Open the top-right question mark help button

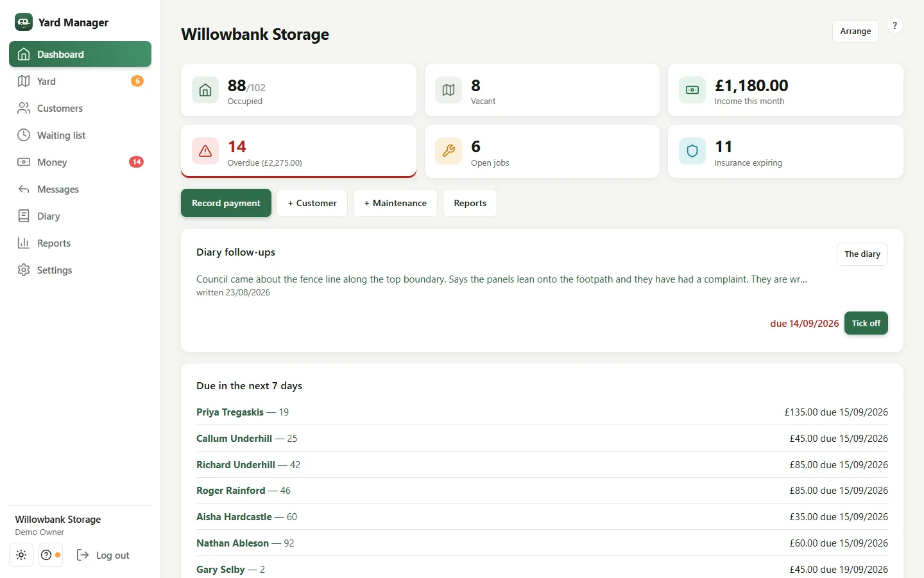[894, 26]
